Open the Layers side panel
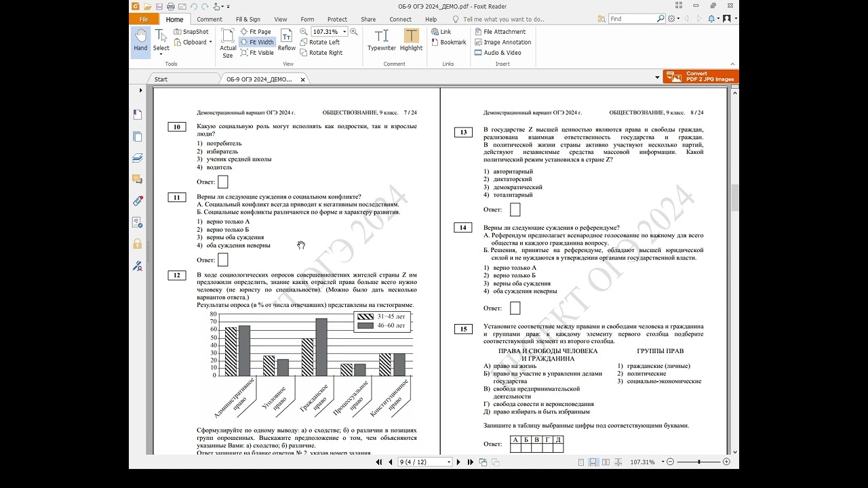 [138, 158]
